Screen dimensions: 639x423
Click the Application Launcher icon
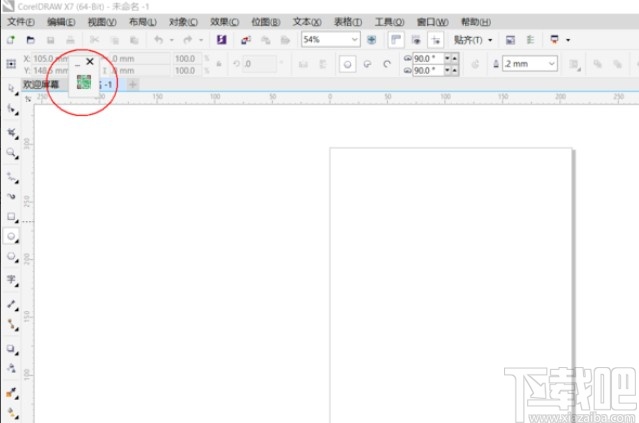(554, 40)
